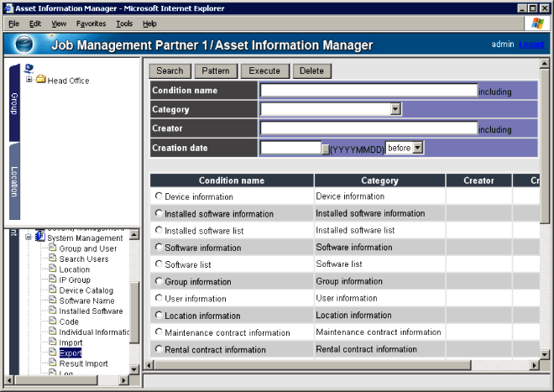Click the Software Name page icon
Viewport: 554px width, 392px height.
[x=53, y=301]
